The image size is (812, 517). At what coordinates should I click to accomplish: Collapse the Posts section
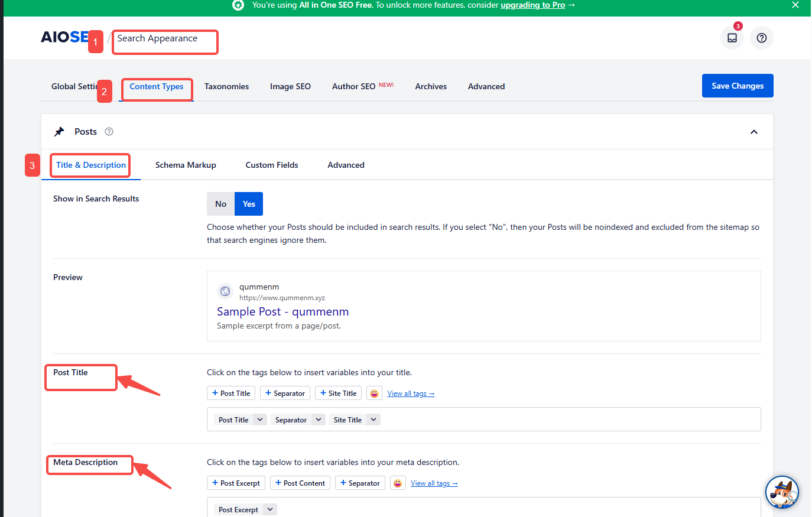[x=754, y=131]
